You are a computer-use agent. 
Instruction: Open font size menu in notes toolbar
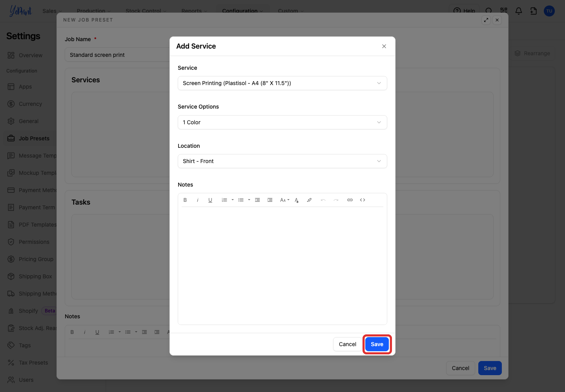click(x=285, y=200)
